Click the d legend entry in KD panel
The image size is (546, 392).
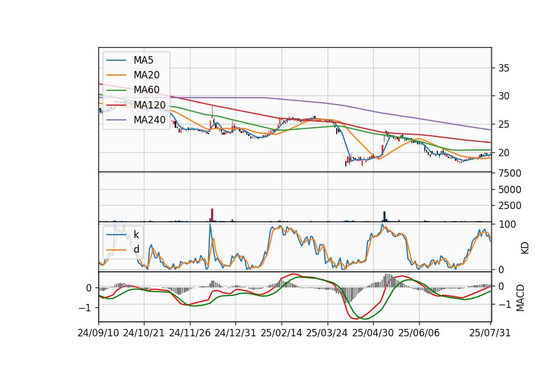[x=136, y=249]
